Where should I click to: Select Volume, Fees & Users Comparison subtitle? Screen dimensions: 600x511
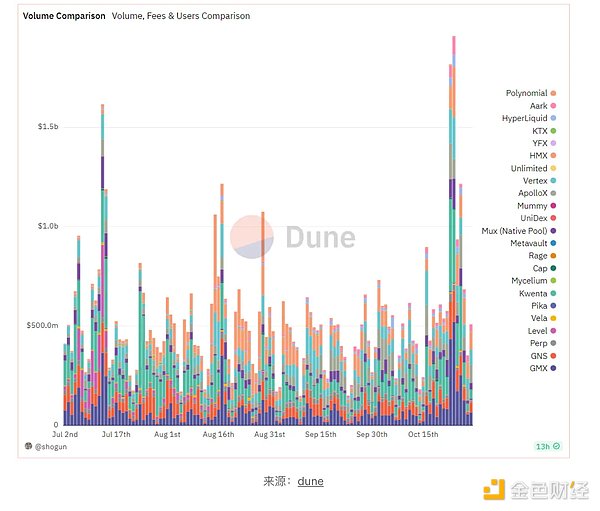[181, 16]
